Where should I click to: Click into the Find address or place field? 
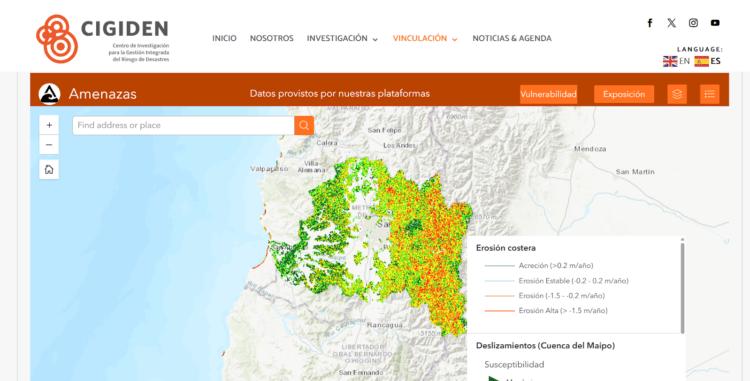point(183,125)
